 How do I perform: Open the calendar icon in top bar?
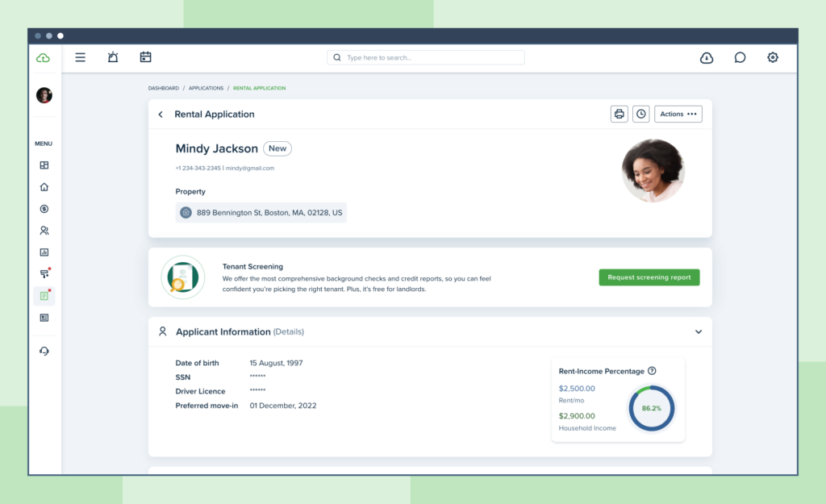pyautogui.click(x=145, y=57)
